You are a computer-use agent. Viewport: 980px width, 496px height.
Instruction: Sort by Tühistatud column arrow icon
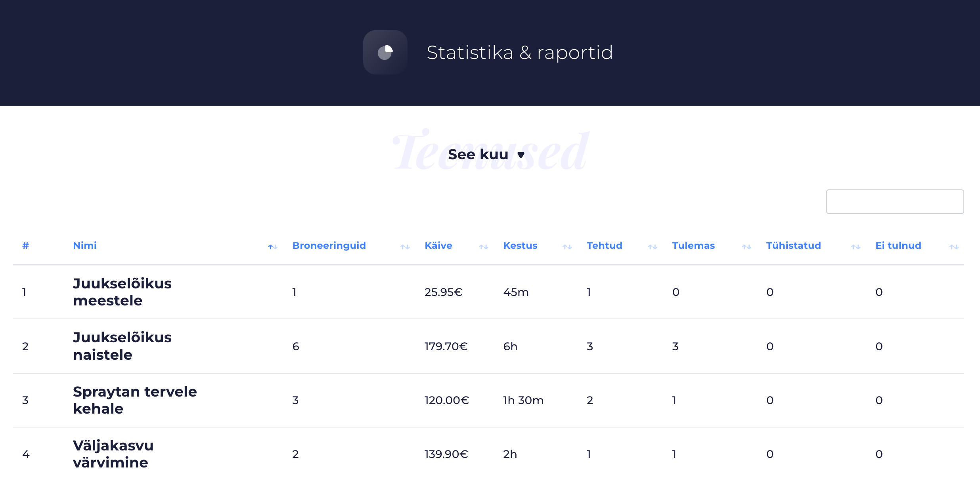point(856,247)
